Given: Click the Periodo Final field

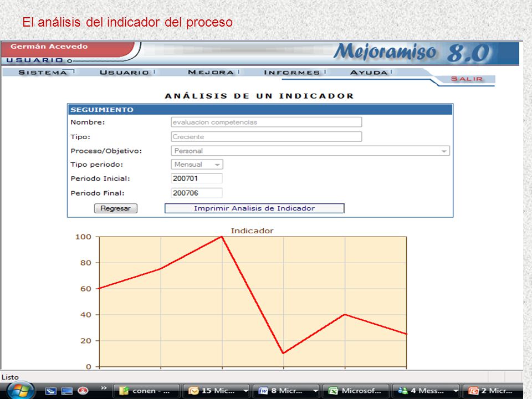Looking at the screenshot, I should coord(197,193).
